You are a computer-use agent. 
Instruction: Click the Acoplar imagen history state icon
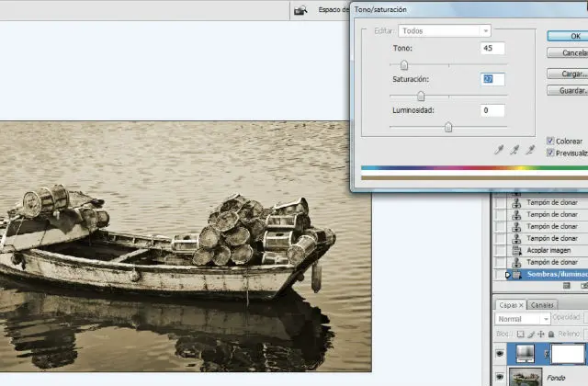point(515,250)
